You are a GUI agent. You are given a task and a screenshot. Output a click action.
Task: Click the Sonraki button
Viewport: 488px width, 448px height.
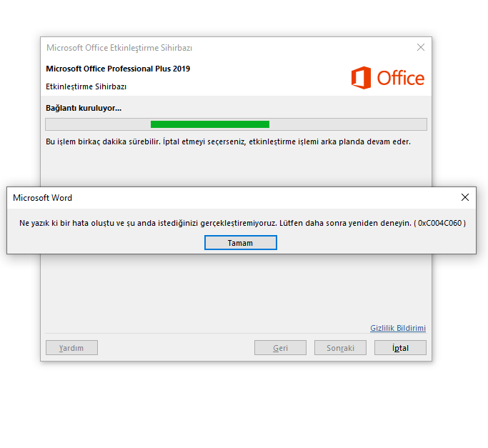[340, 348]
